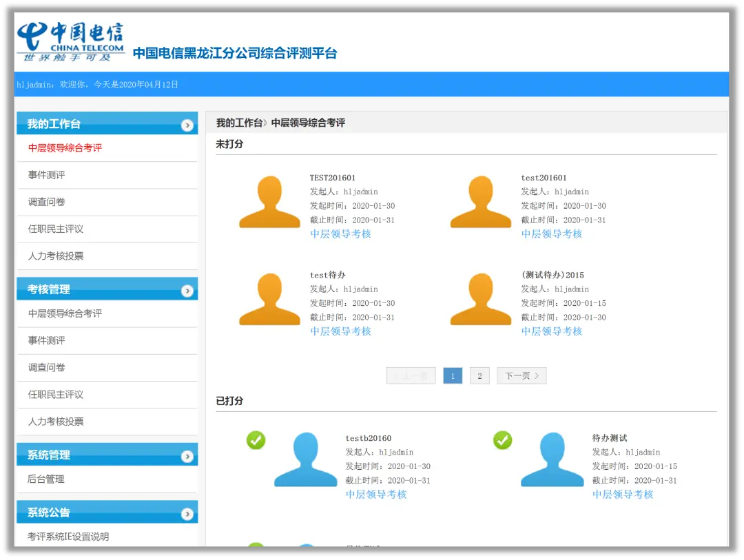Viewport: 744px width, 560px height.
Task: Open 中层领导考核 link for (测试待办)2015
Action: click(551, 331)
